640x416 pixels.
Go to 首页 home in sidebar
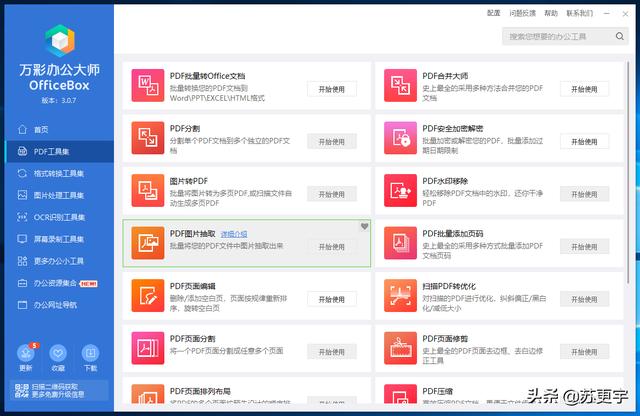click(x=40, y=130)
